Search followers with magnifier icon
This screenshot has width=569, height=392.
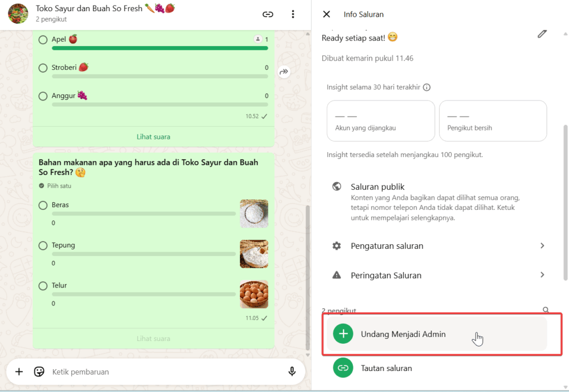(546, 310)
